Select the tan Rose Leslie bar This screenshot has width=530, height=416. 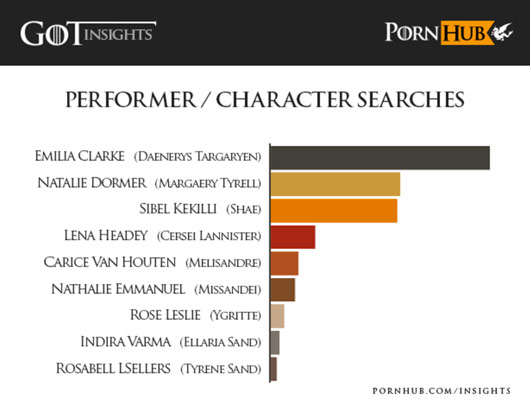click(x=277, y=316)
